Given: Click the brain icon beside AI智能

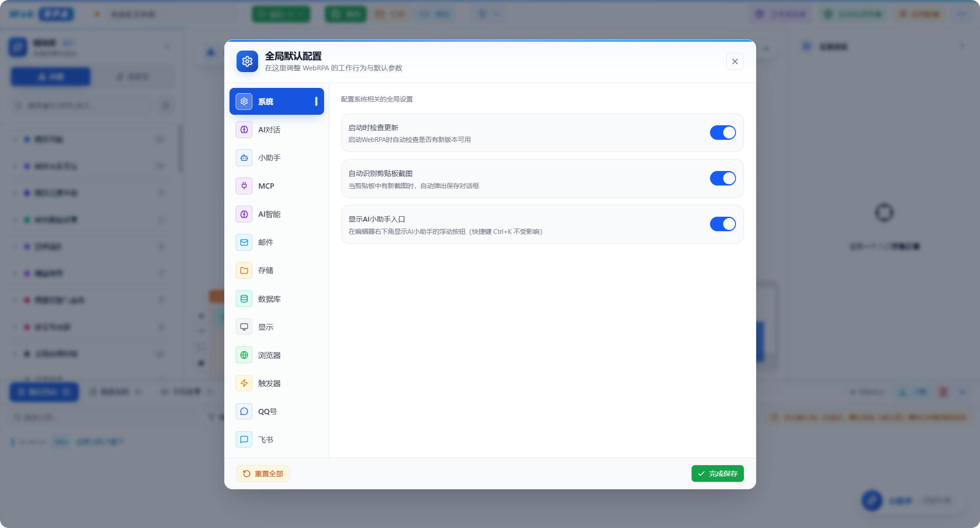Looking at the screenshot, I should (244, 214).
